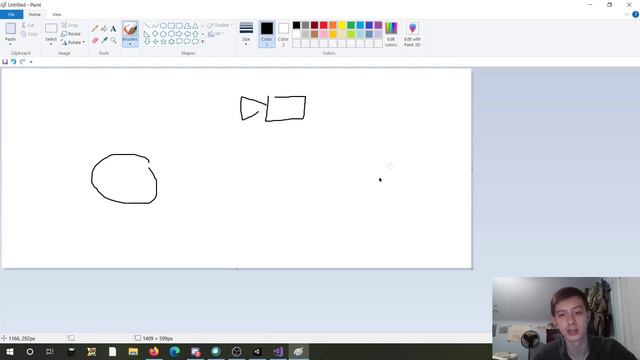Open the Size line-thickness dropdown
This screenshot has width=640, height=360.
click(x=246, y=34)
